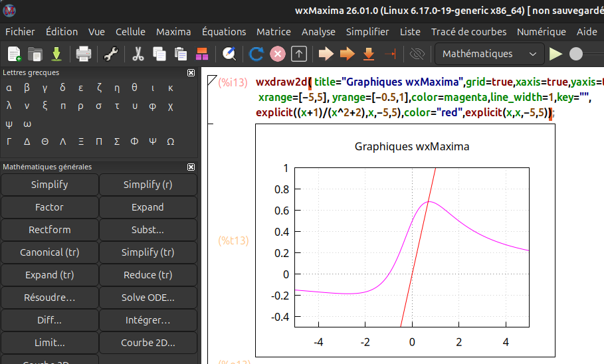Open a file with the folder icon
The image size is (604, 364).
(35, 54)
